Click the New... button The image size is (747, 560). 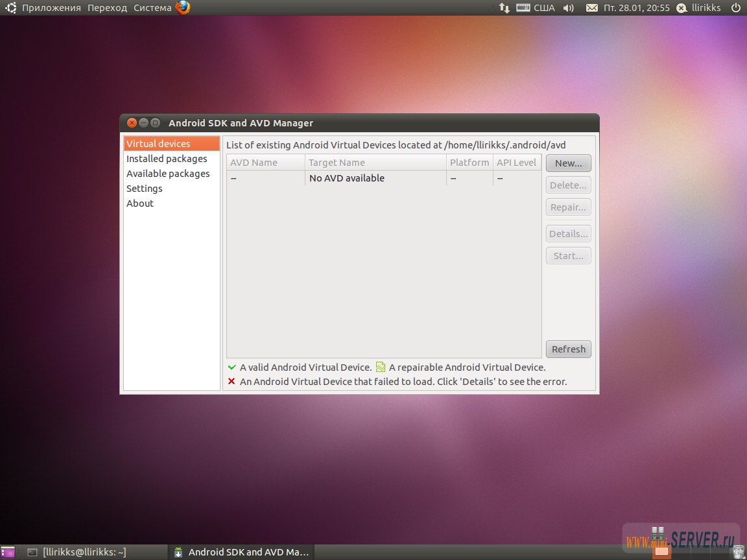tap(568, 163)
